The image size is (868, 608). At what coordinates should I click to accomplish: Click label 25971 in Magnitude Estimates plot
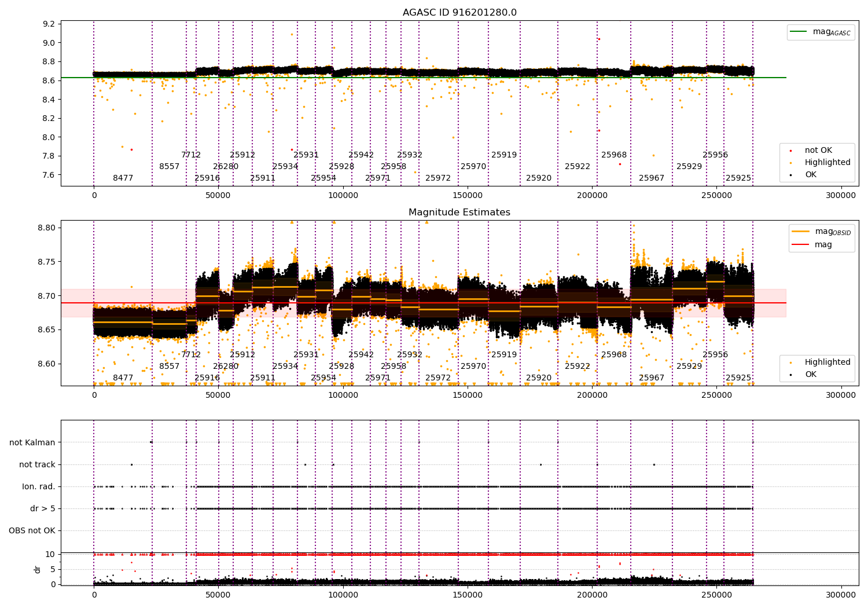coord(378,378)
